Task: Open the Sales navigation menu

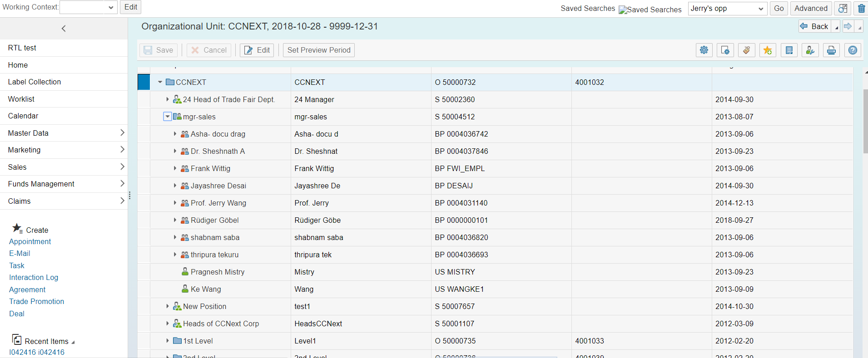Action: (x=64, y=167)
